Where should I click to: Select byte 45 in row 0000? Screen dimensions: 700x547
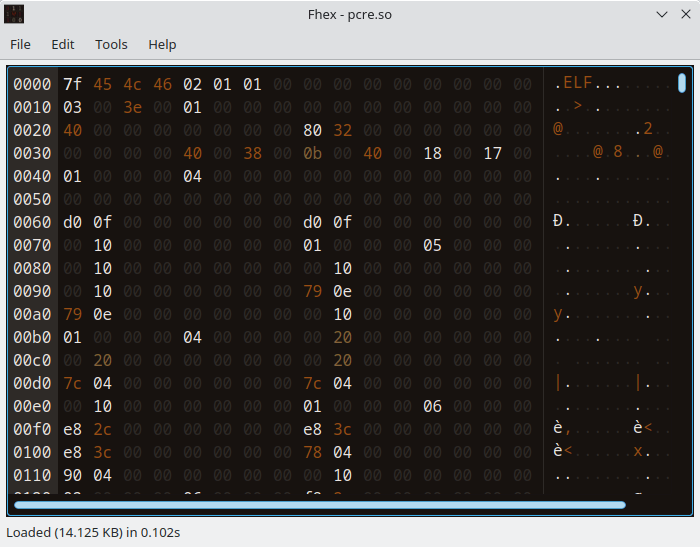click(102, 84)
